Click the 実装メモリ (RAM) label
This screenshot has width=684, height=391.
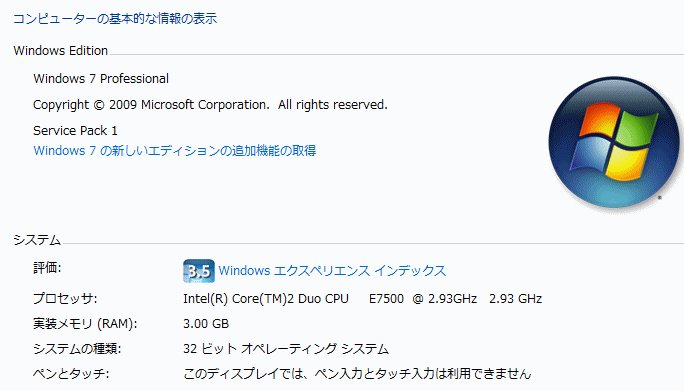85,324
